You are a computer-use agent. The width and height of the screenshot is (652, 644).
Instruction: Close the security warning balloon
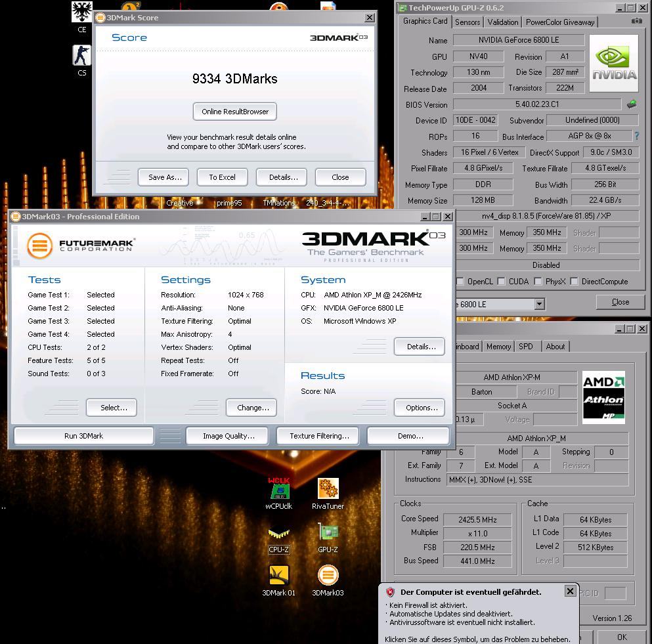coord(570,591)
